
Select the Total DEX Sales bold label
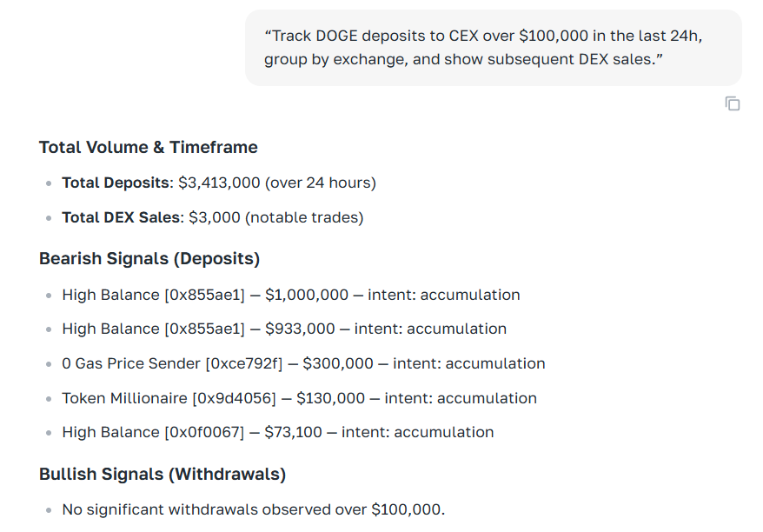pos(122,217)
